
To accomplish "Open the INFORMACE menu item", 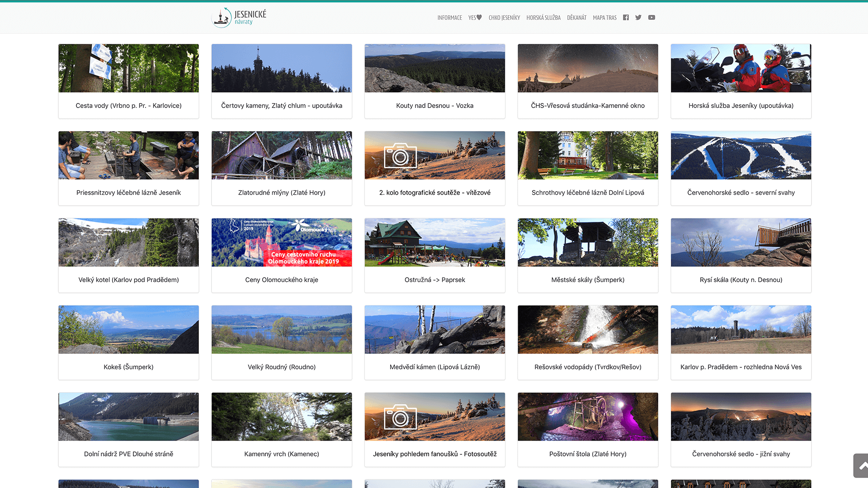I will point(449,18).
